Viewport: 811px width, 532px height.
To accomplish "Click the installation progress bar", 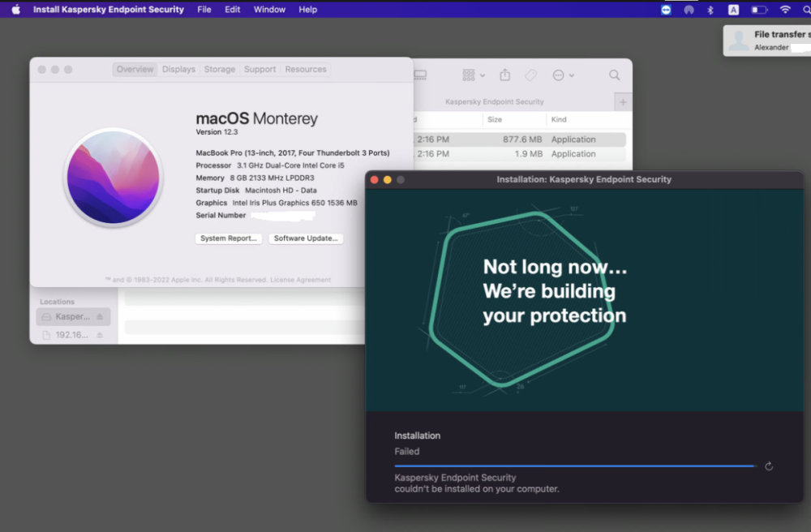I will (x=575, y=466).
